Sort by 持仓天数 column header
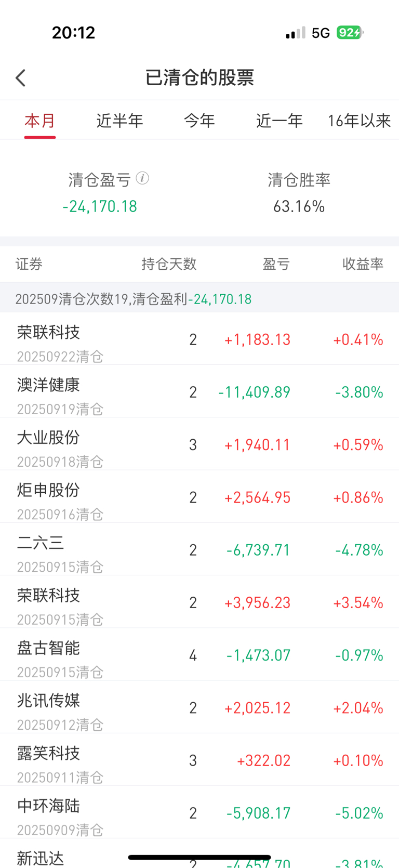 pyautogui.click(x=169, y=264)
